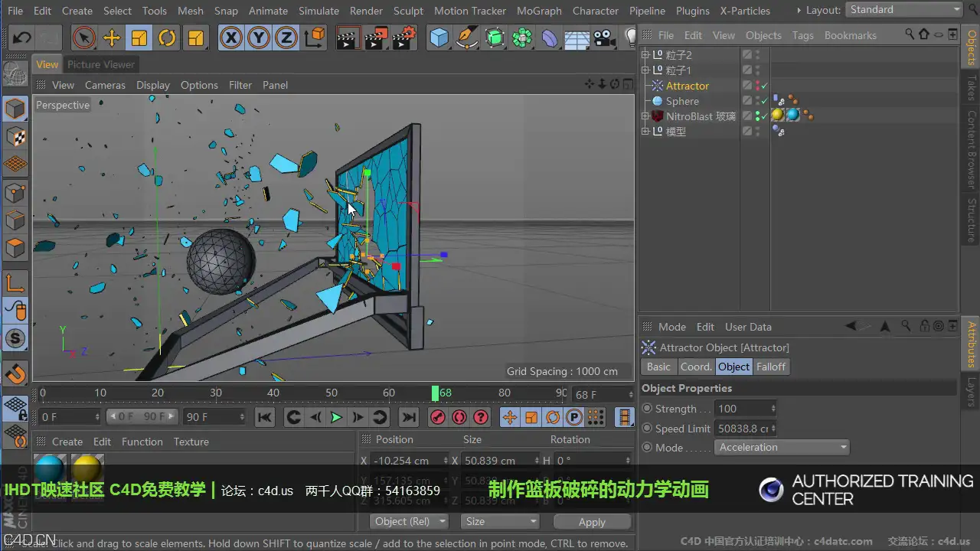This screenshot has width=980, height=551.
Task: Toggle Y-axis lock icon
Action: [258, 37]
